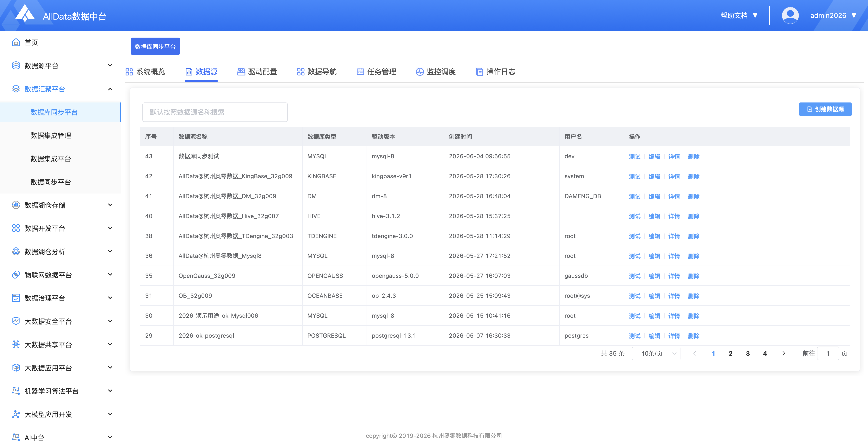
Task: Click 测试 for the TDengine_32g003 row
Action: [635, 236]
